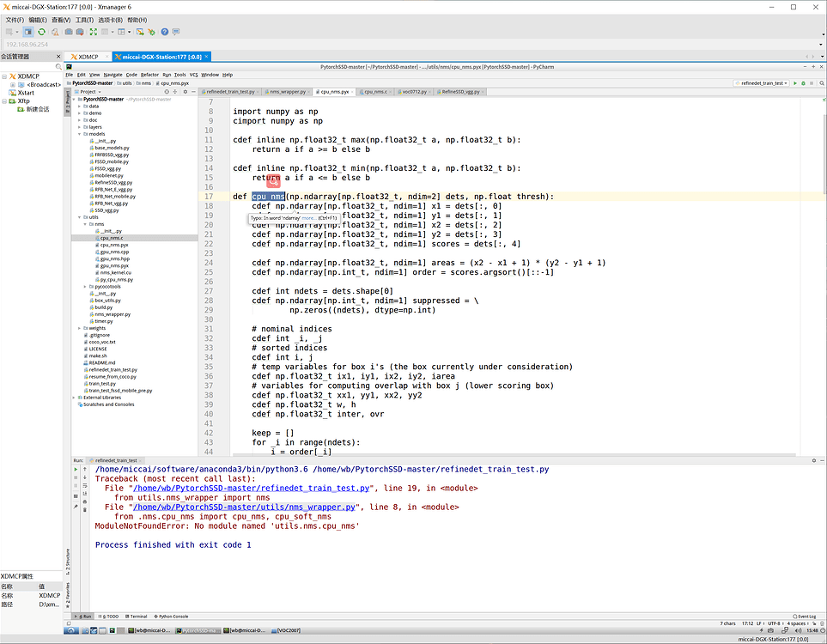Image resolution: width=827 pixels, height=644 pixels.
Task: Open search via the magnifier icon top right
Action: coord(821,83)
